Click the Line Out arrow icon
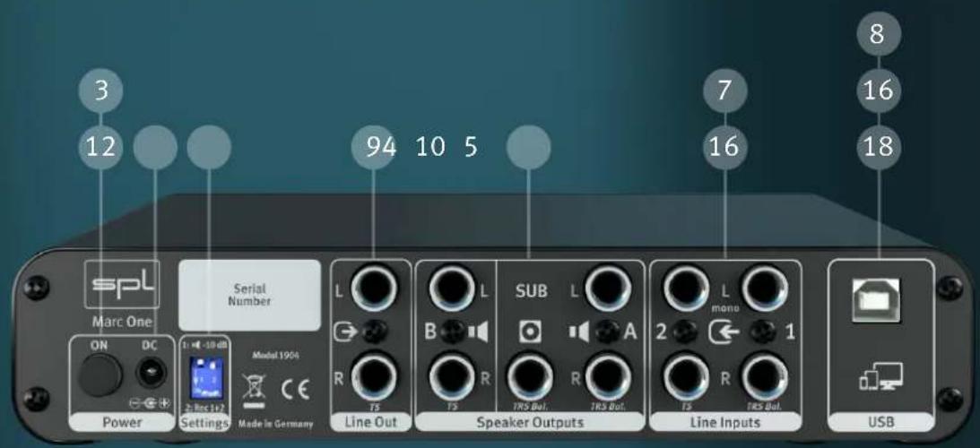The image size is (980, 448). (x=345, y=333)
